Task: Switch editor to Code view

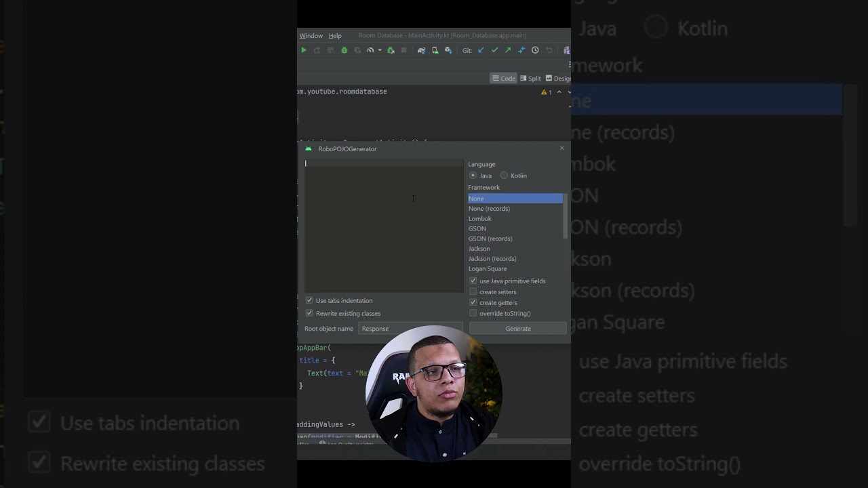Action: click(x=504, y=79)
